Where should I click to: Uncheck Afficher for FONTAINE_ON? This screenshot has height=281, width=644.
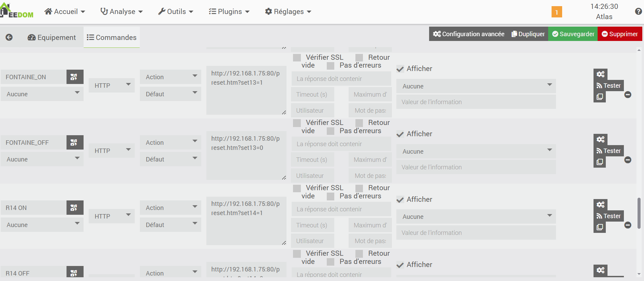click(400, 69)
